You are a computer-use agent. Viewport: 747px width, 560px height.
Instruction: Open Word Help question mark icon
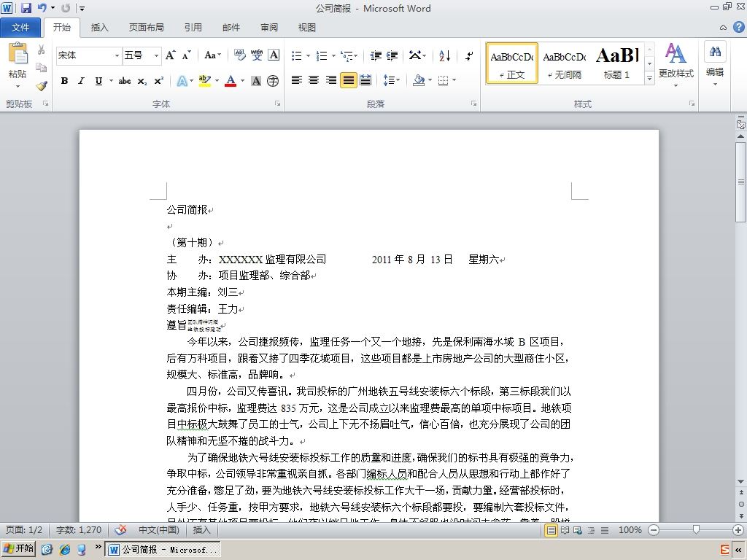(x=738, y=27)
